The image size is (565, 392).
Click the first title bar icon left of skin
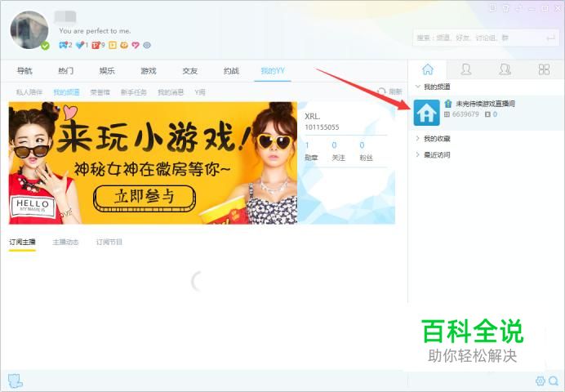(493, 7)
